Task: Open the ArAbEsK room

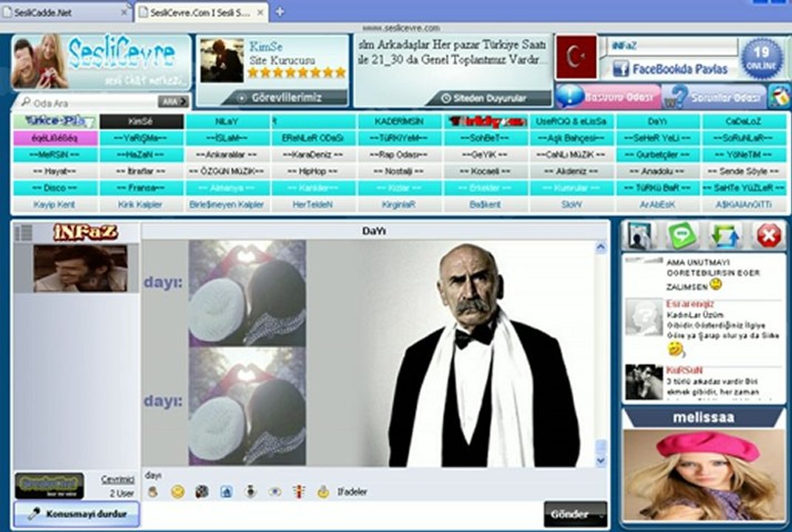Action: click(657, 205)
